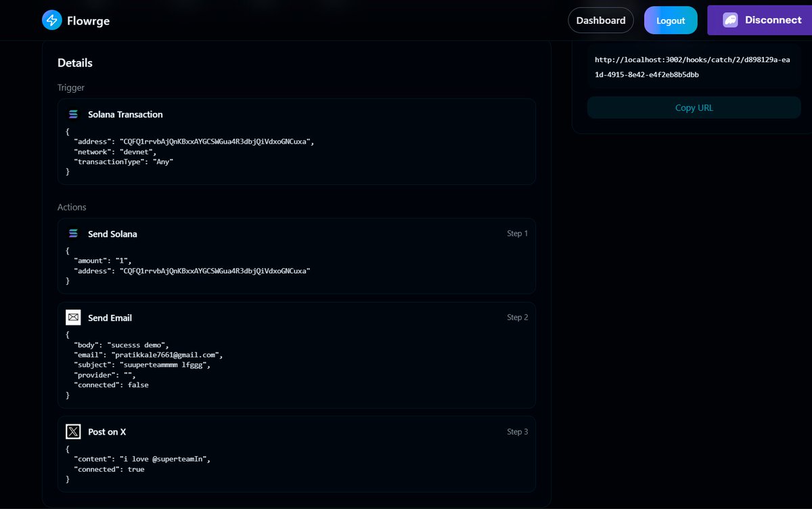This screenshot has width=812, height=509.
Task: Click the "amount": "1" line
Action: pos(104,261)
